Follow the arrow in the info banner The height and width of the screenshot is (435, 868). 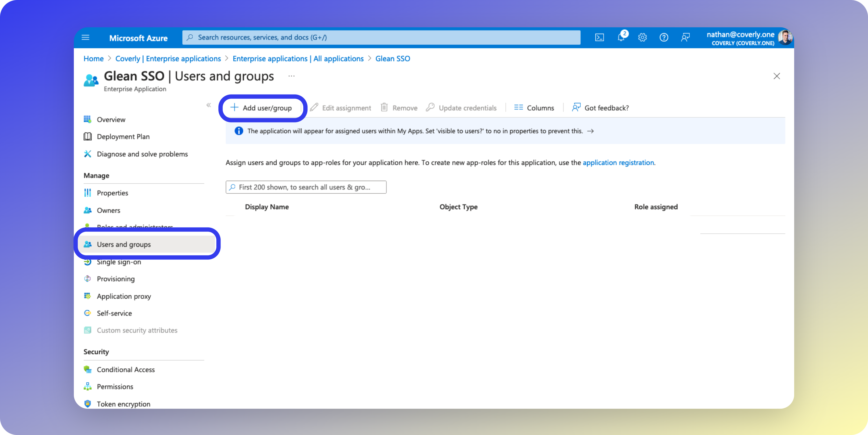coord(591,131)
